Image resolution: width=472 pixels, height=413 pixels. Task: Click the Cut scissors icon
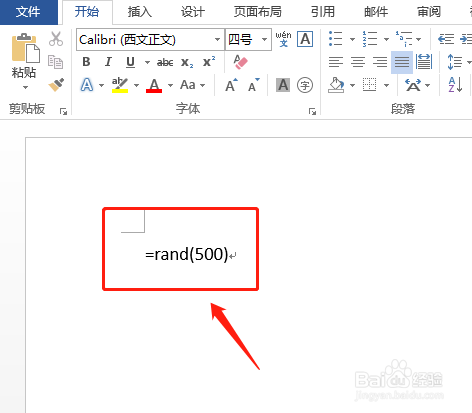pyautogui.click(x=56, y=39)
